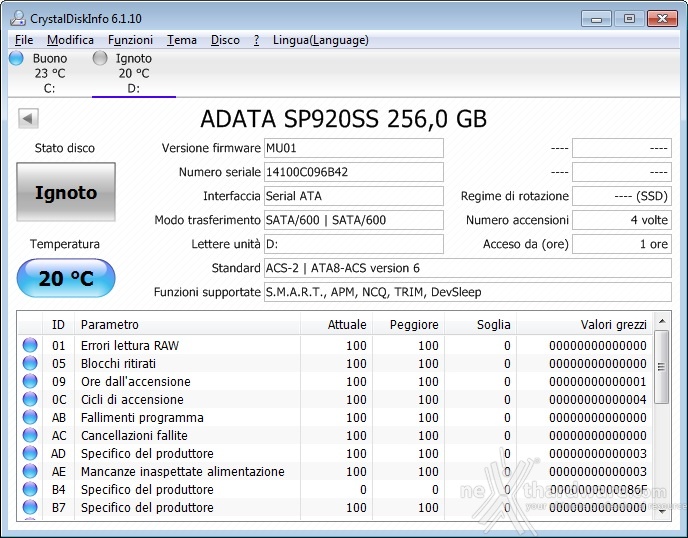Go to previous disk with left arrow
688x538 pixels.
point(28,118)
